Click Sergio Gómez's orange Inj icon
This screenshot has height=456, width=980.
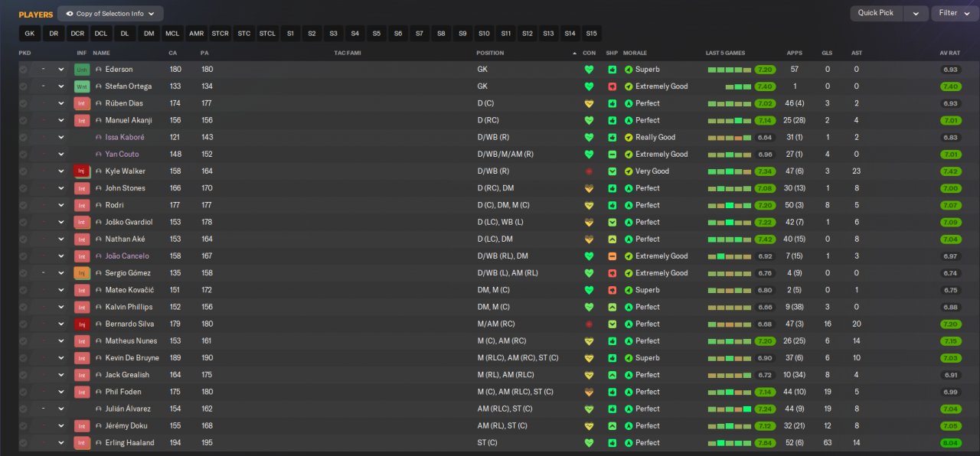tap(82, 273)
